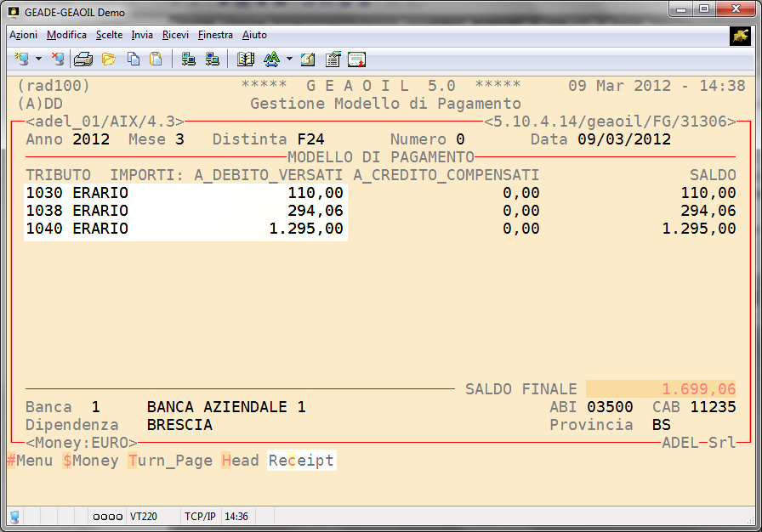Screen dimensions: 762x532
Task: Select the 1038 ERARIO tribute row
Action: [185, 211]
